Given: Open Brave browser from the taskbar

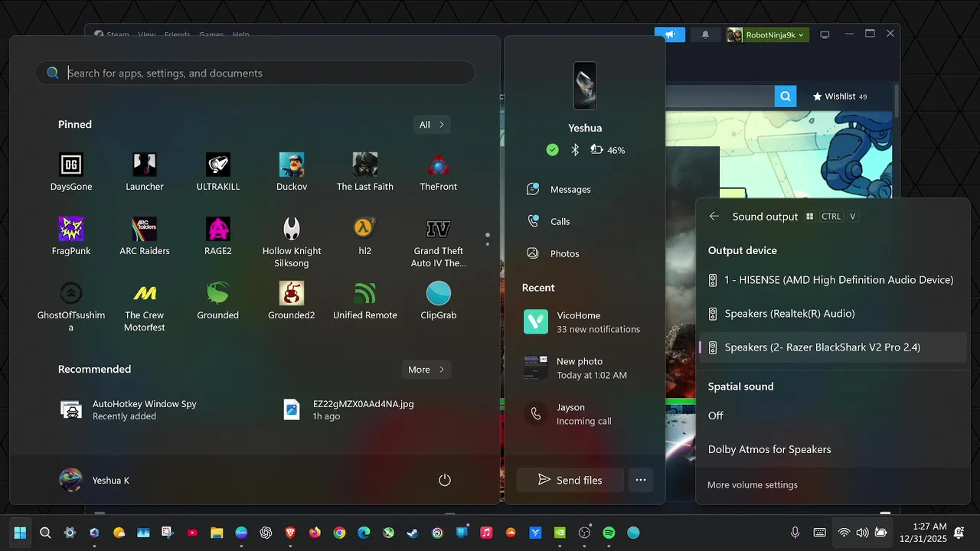Looking at the screenshot, I should pos(290,533).
